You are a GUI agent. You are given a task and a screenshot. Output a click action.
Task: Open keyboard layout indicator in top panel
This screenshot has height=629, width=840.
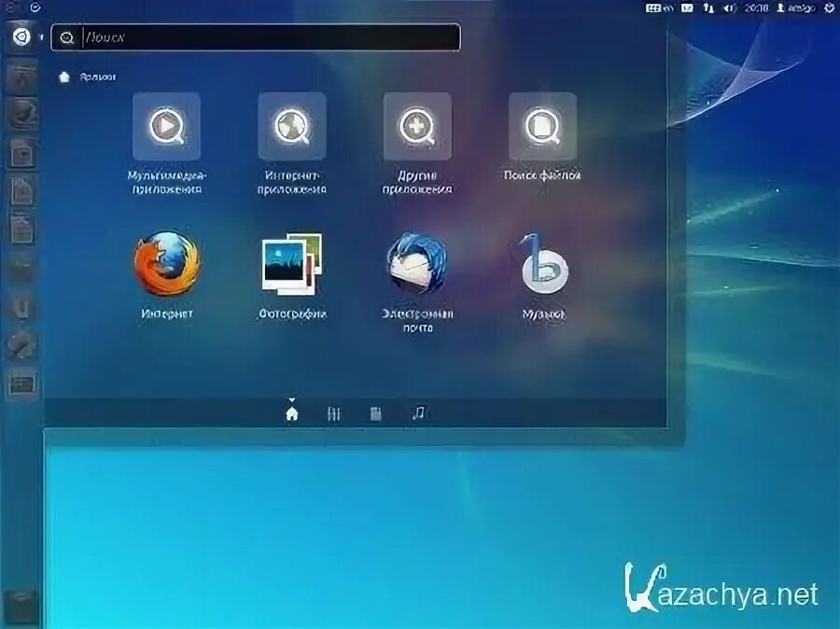659,8
